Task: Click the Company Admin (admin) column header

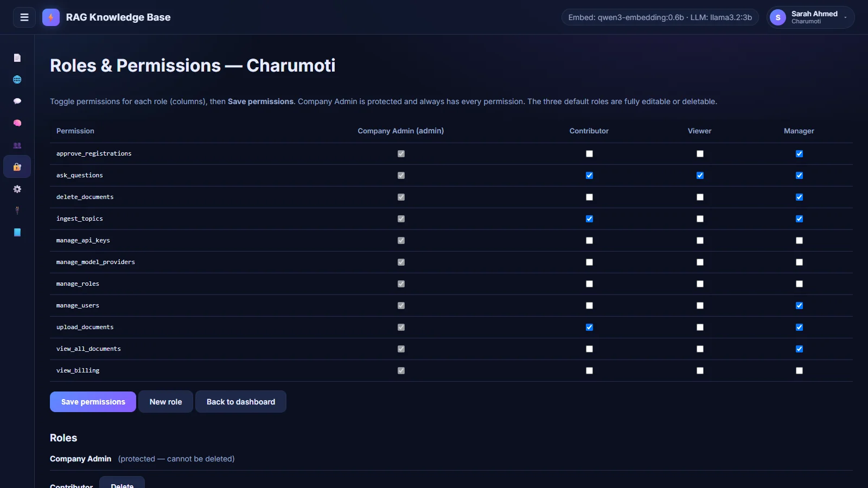Action: coord(401,131)
